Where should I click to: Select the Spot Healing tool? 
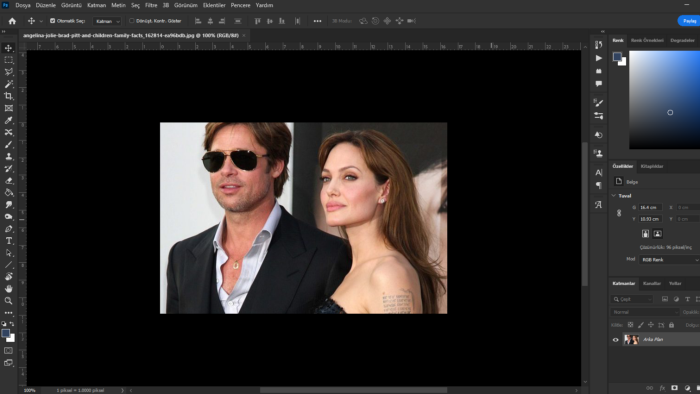(8, 132)
